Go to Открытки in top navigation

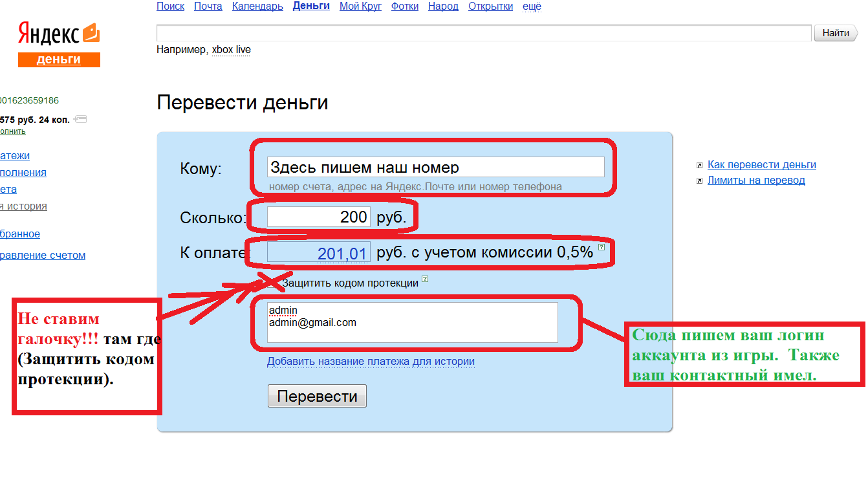point(490,6)
